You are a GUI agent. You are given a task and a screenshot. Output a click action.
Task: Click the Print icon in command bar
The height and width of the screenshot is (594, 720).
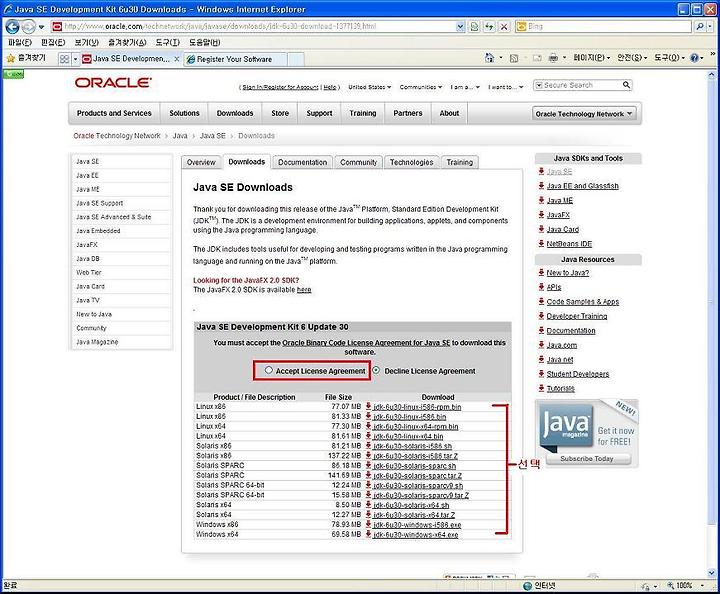(553, 58)
